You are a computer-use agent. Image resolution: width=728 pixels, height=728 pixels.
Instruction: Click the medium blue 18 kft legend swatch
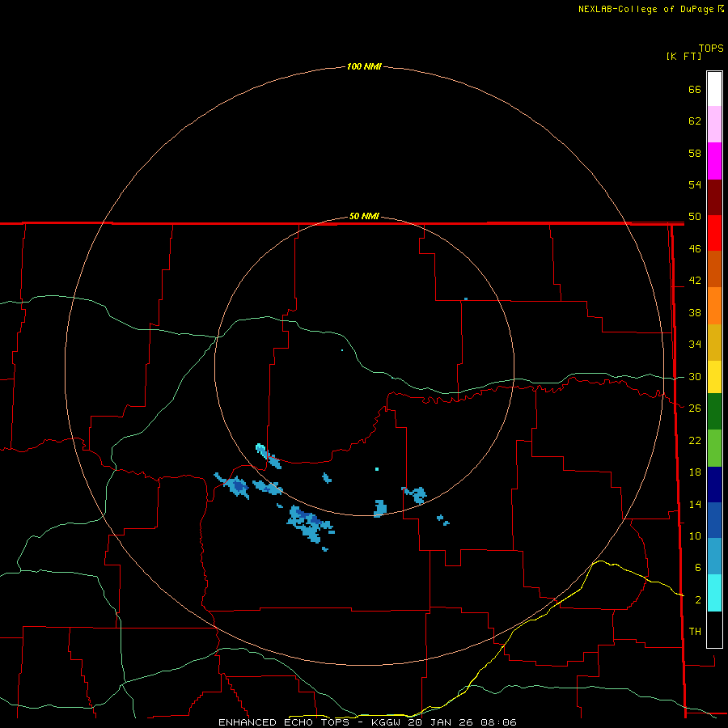714,520
